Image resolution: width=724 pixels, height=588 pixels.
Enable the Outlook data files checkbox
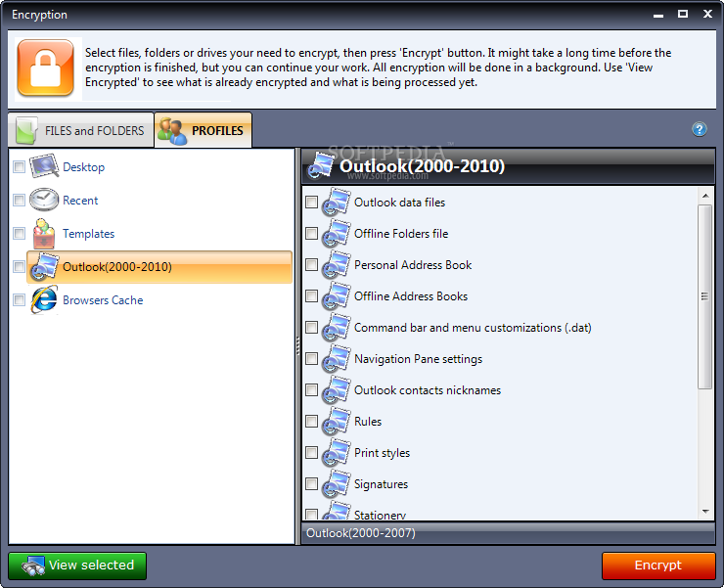coord(312,202)
